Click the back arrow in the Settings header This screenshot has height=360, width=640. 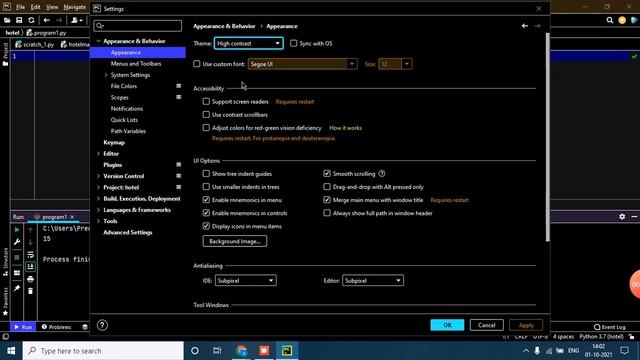[x=525, y=26]
